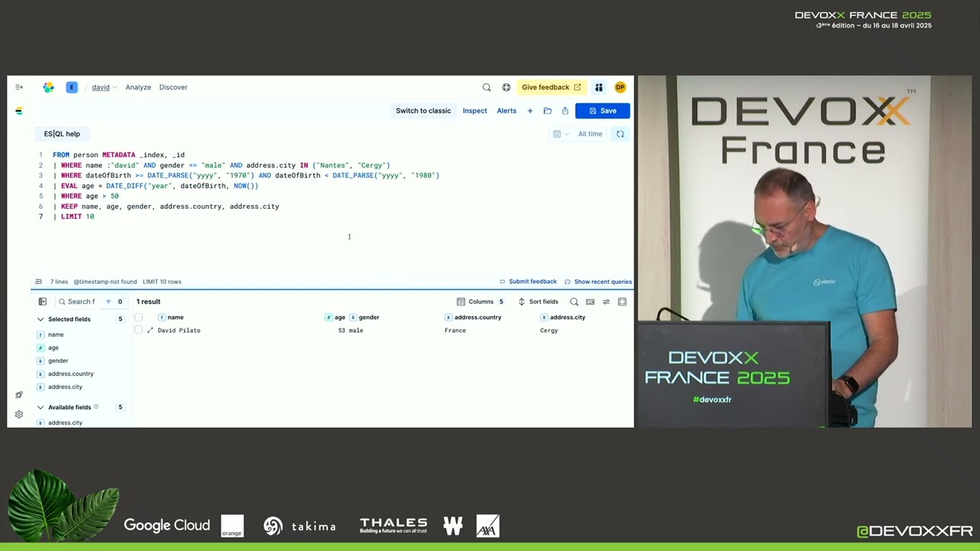Click the rocket icon in left sidebar
The height and width of the screenshot is (551, 980).
[x=19, y=395]
